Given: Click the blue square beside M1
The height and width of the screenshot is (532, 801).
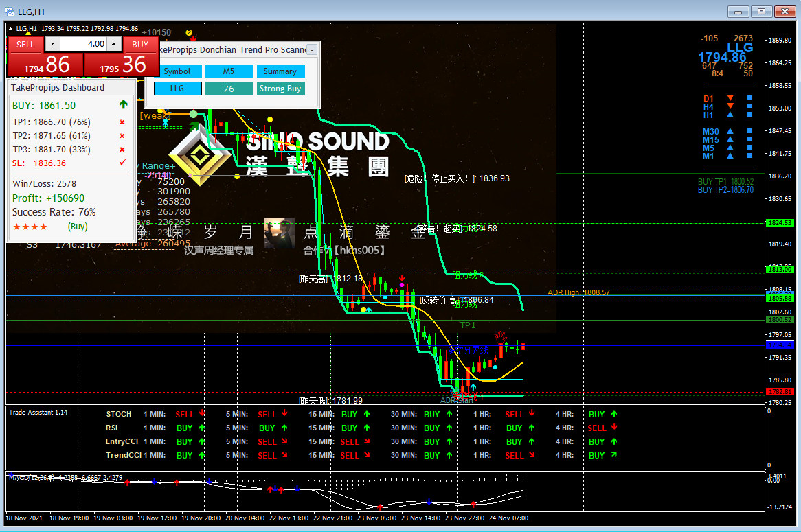Looking at the screenshot, I should tap(749, 156).
